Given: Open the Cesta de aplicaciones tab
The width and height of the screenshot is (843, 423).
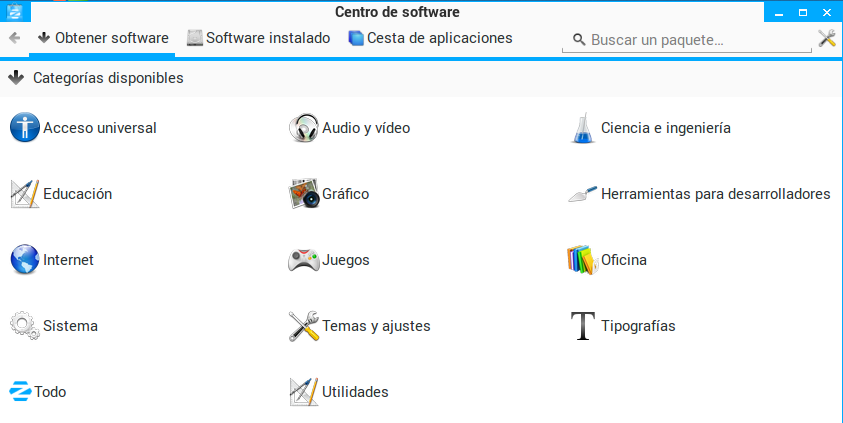Looking at the screenshot, I should 430,38.
